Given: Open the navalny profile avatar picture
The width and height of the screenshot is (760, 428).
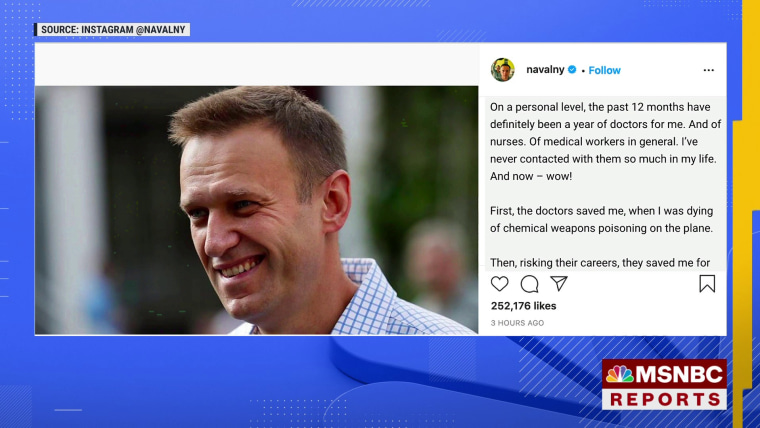Looking at the screenshot, I should point(503,69).
